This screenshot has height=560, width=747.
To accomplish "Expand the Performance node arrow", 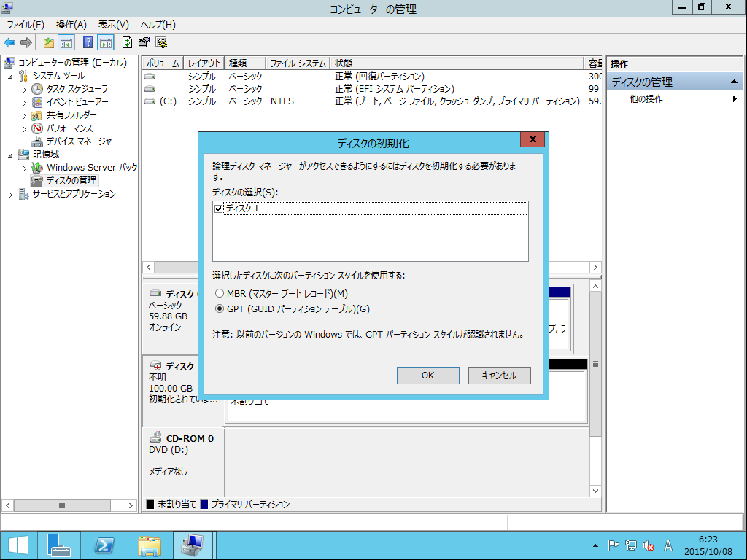I will 24,128.
